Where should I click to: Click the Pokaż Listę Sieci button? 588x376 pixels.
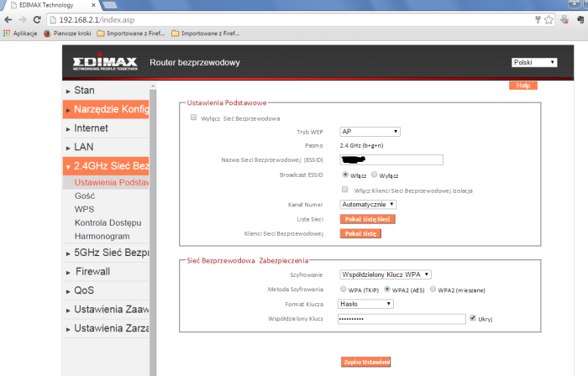[367, 219]
